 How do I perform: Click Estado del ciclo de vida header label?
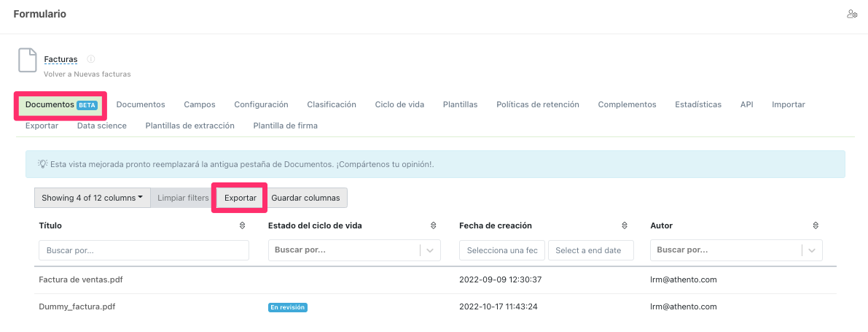pyautogui.click(x=315, y=225)
